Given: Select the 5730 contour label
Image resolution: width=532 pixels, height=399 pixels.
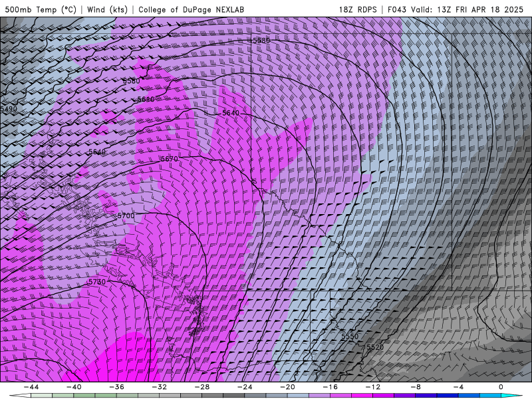Looking at the screenshot, I should click(x=97, y=282).
